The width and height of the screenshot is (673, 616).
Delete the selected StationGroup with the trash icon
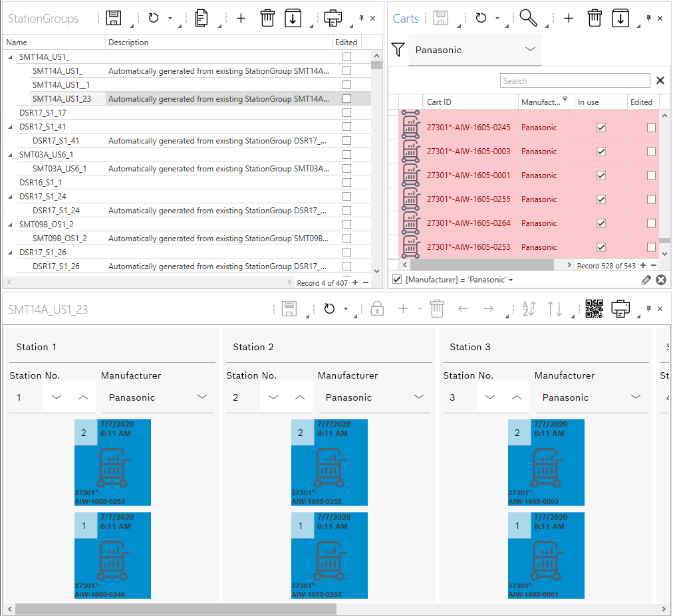point(267,18)
